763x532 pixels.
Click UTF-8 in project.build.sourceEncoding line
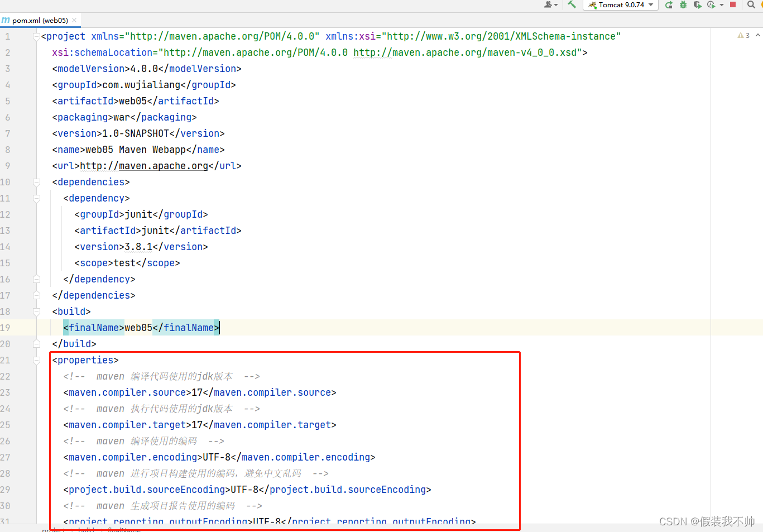click(244, 490)
